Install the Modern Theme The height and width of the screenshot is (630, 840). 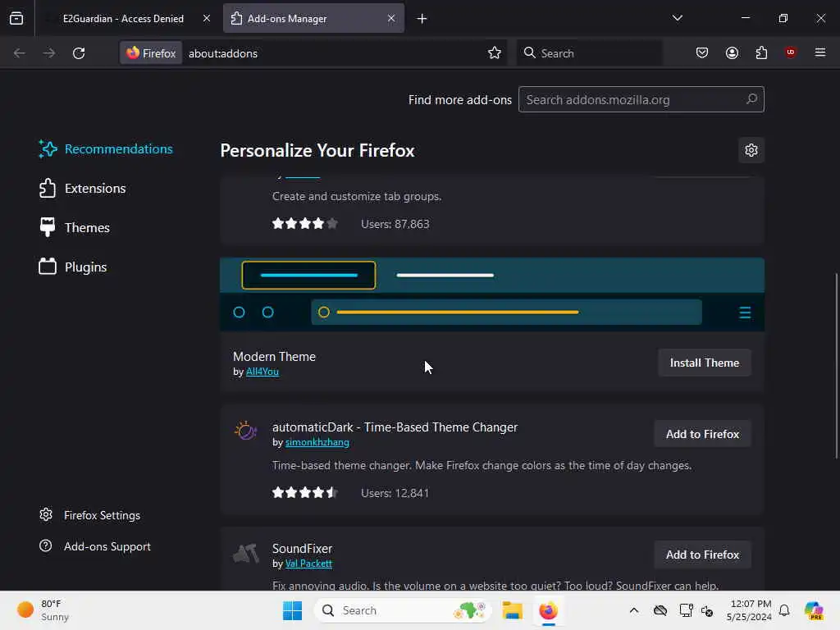705,363
